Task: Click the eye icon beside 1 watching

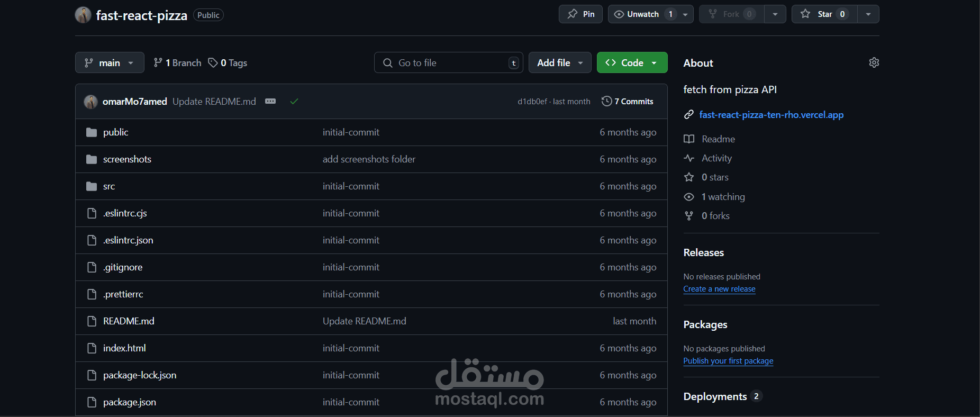Action: [x=688, y=197]
